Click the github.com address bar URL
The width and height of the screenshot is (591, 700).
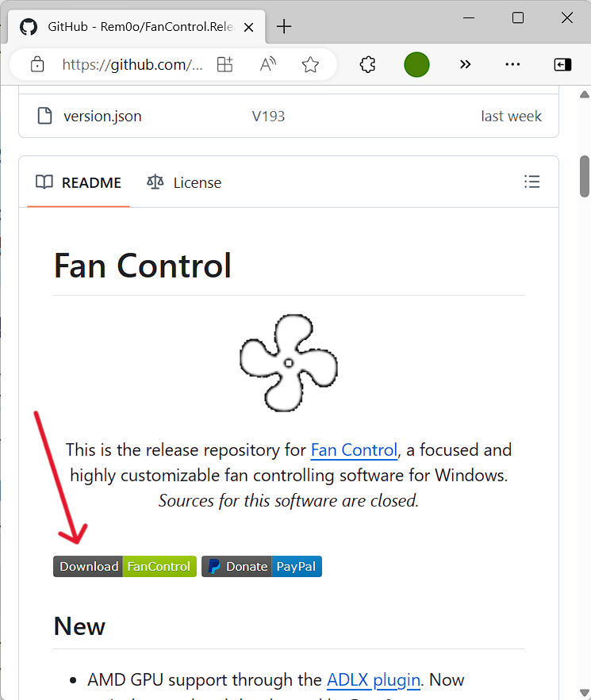click(x=132, y=65)
